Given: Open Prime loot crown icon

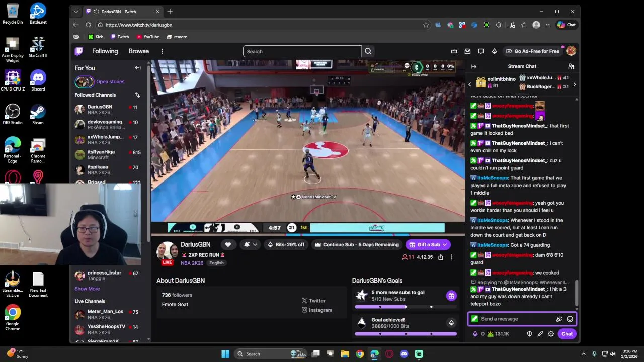Looking at the screenshot, I should coord(454,51).
